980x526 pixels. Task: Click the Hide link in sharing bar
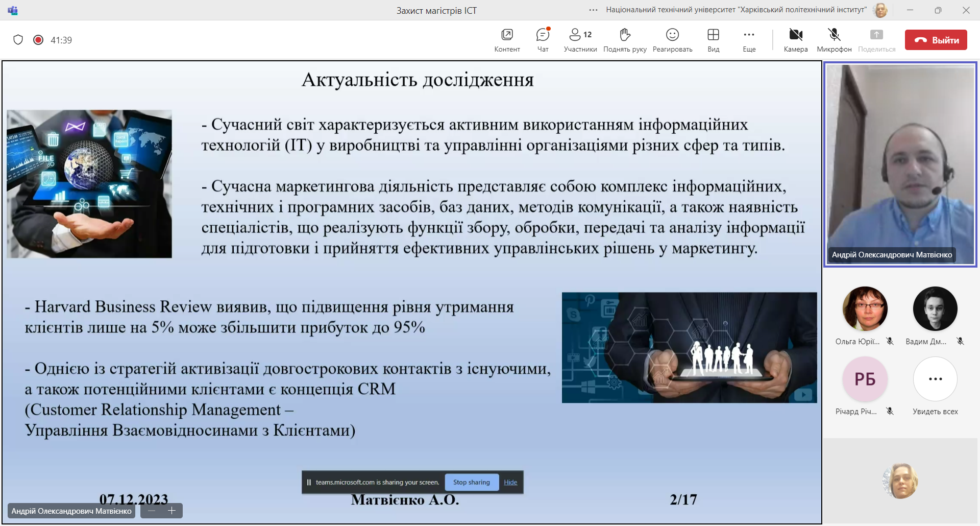510,482
